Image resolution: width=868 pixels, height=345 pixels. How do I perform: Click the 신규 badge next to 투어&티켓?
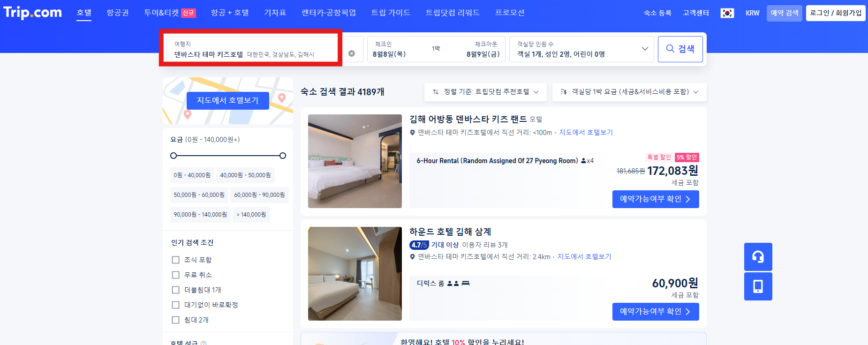click(x=189, y=13)
